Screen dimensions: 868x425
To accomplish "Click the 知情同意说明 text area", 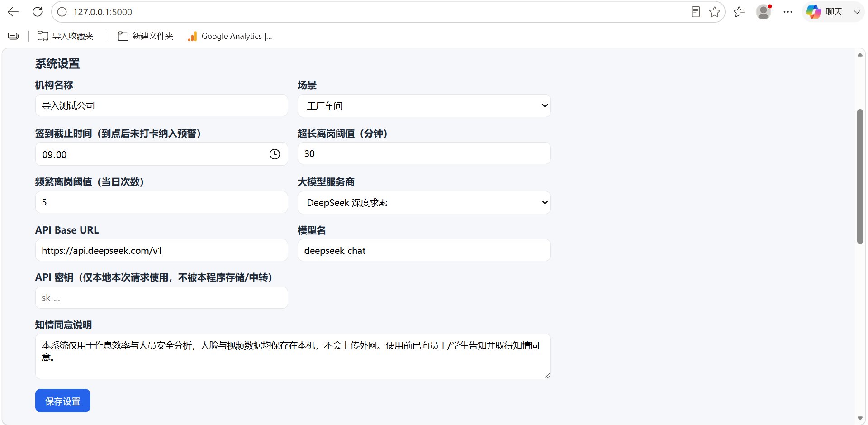I will [x=293, y=356].
